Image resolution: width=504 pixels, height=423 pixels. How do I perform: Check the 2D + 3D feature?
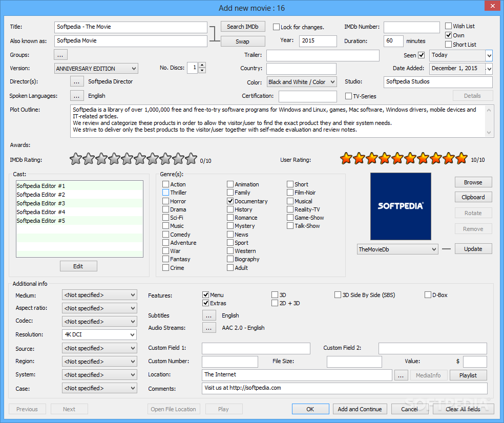point(275,303)
